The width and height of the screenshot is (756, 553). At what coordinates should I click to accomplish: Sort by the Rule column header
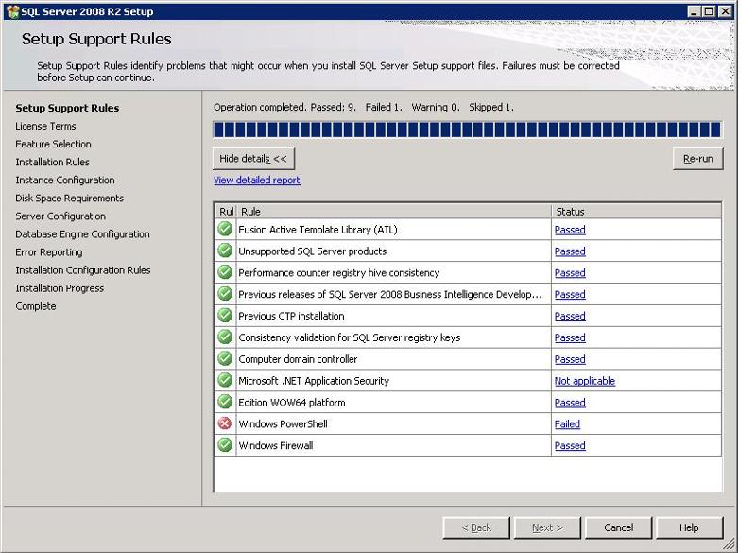(x=394, y=211)
